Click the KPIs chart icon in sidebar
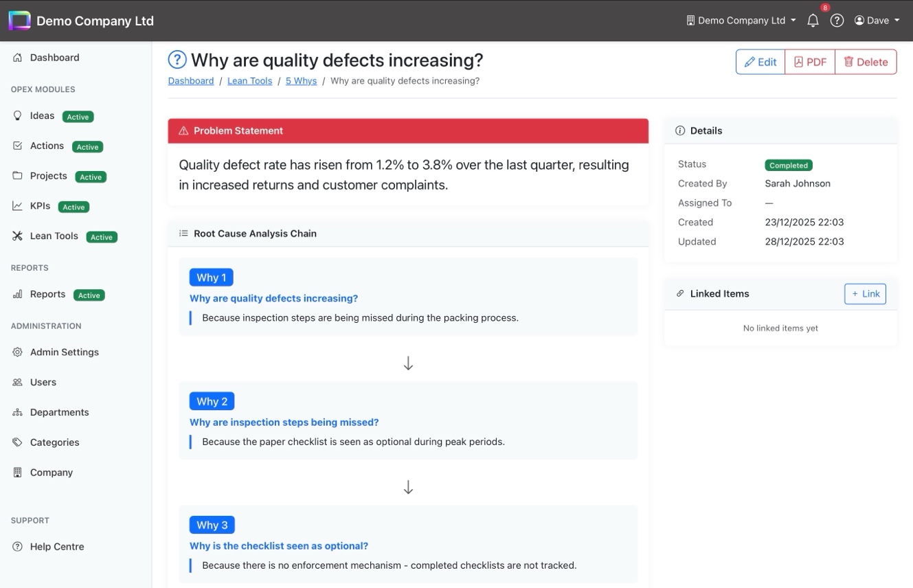913x588 pixels. pos(18,206)
